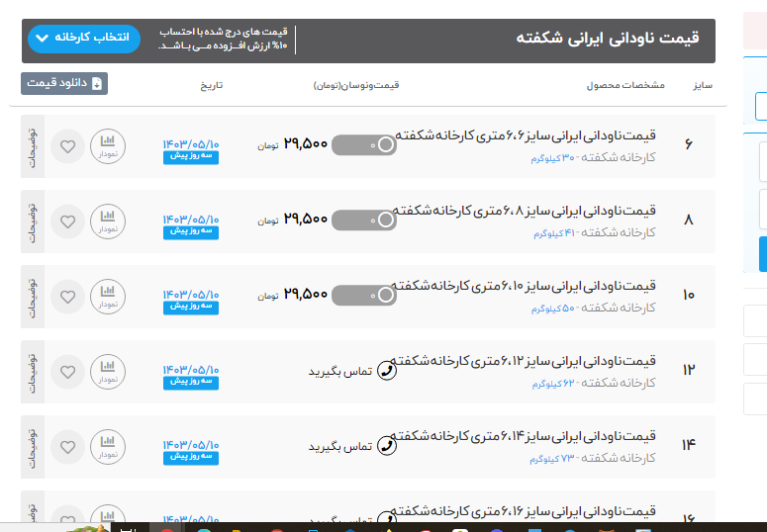This screenshot has width=767, height=532.
Task: Click the سایز column header
Action: click(x=703, y=85)
